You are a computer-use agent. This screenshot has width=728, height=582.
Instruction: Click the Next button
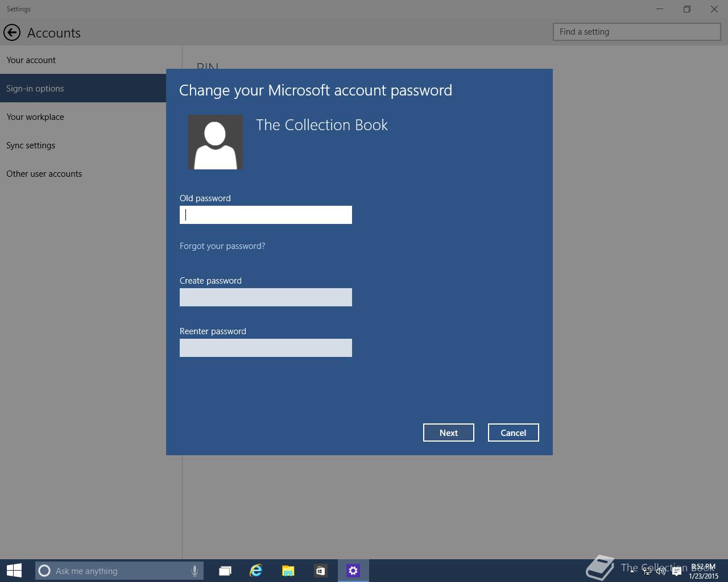coord(449,433)
